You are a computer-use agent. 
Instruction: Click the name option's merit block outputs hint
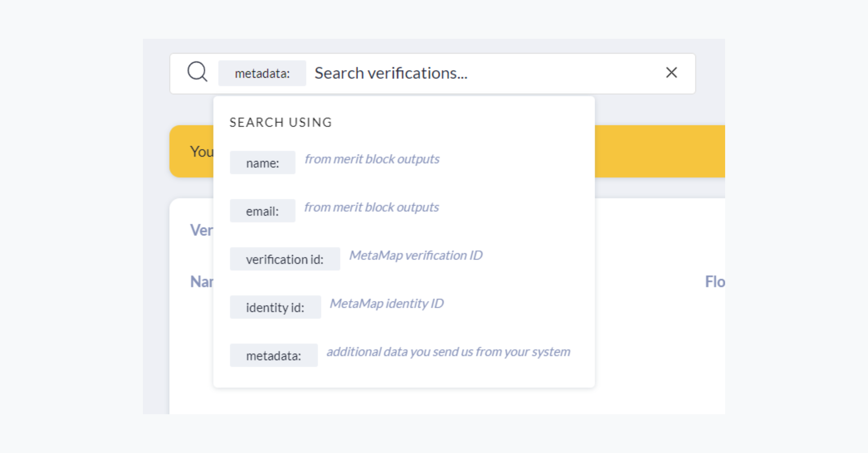click(x=372, y=159)
